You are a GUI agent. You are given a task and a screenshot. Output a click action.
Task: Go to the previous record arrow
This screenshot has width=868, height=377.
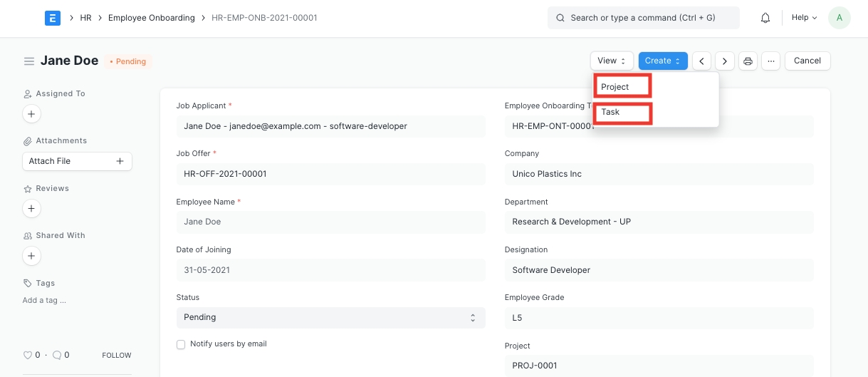pos(702,61)
